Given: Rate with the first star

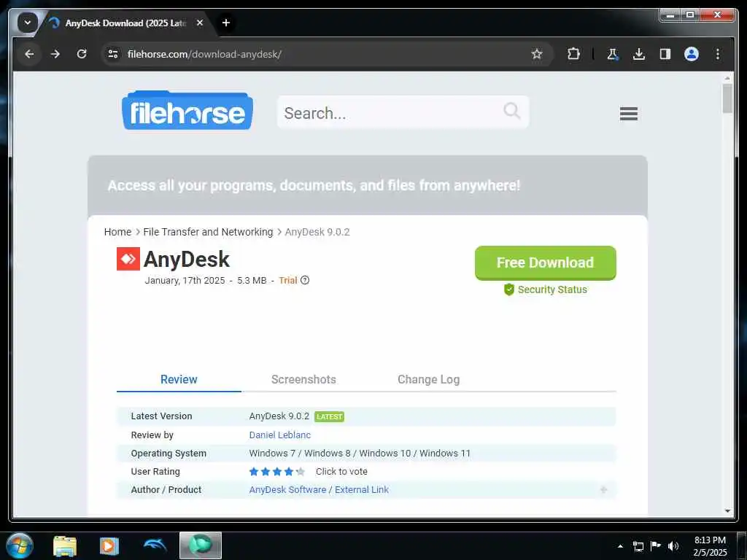Looking at the screenshot, I should pos(253,472).
